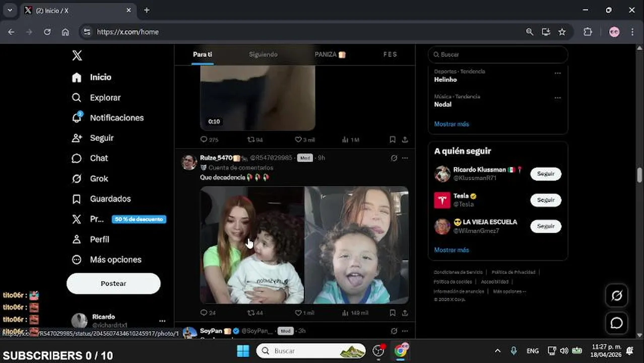Click the Chrome zoom magnifier icon
The height and width of the screenshot is (363, 644).
point(530,32)
